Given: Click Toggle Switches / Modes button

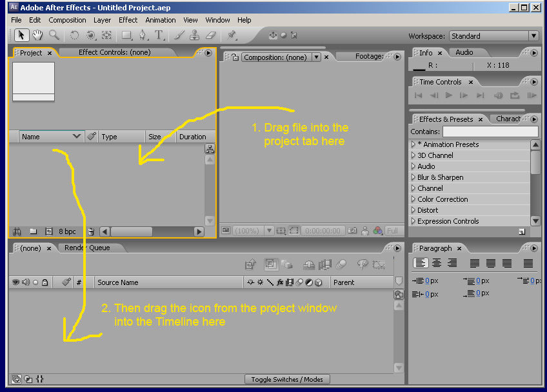Looking at the screenshot, I should coord(287,379).
